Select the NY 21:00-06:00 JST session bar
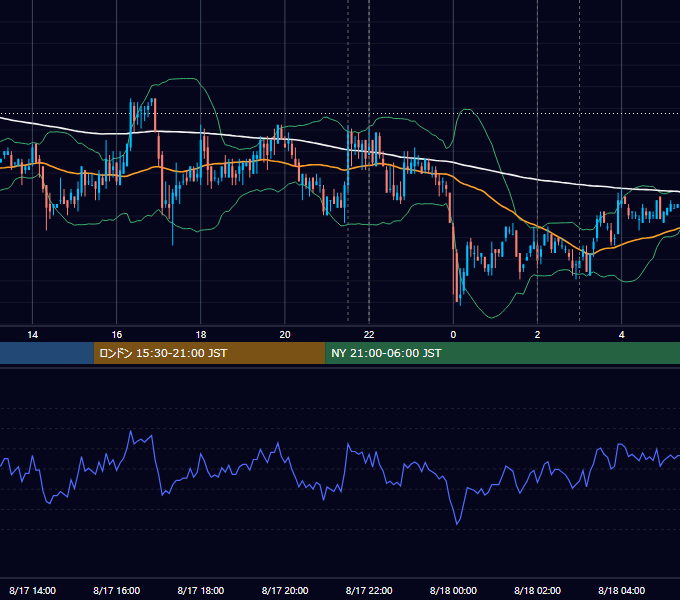The image size is (680, 600). (x=503, y=353)
